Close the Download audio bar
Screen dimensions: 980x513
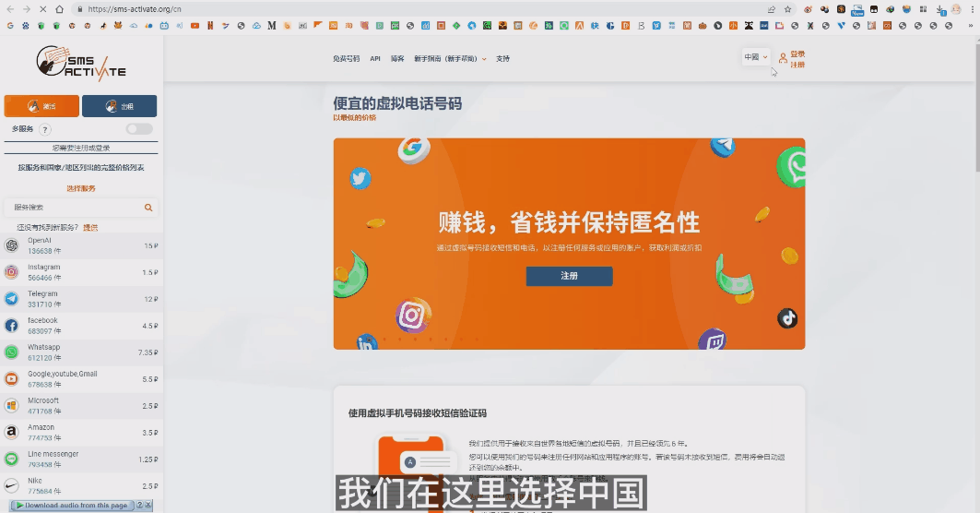pyautogui.click(x=148, y=505)
